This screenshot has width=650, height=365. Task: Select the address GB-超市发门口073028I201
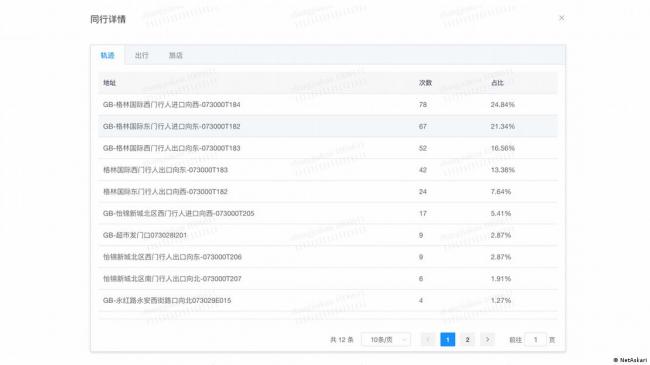(145, 235)
